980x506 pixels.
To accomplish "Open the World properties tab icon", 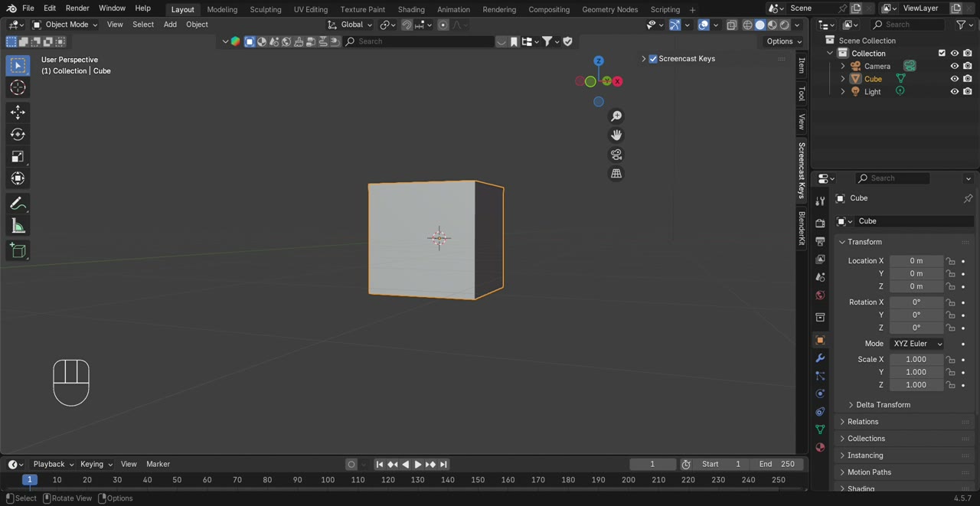I will (x=820, y=295).
